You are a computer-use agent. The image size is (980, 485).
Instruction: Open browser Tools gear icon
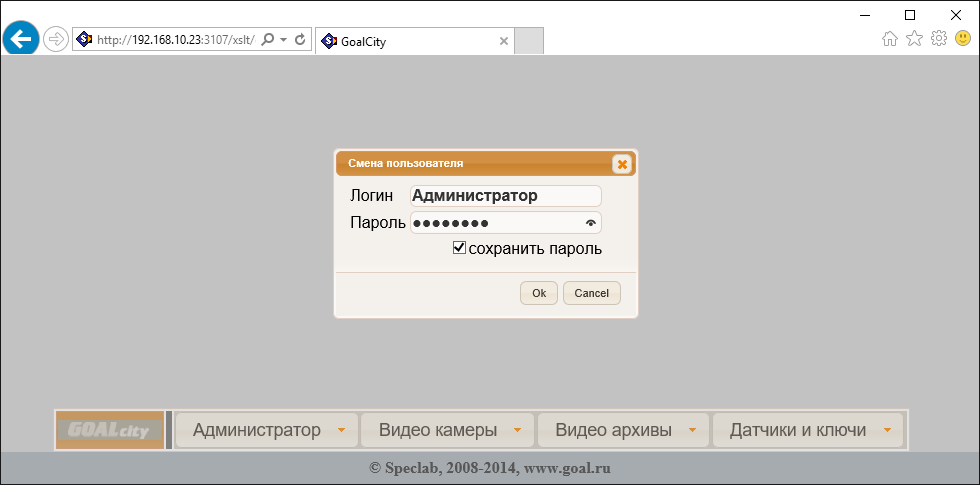pyautogui.click(x=939, y=39)
